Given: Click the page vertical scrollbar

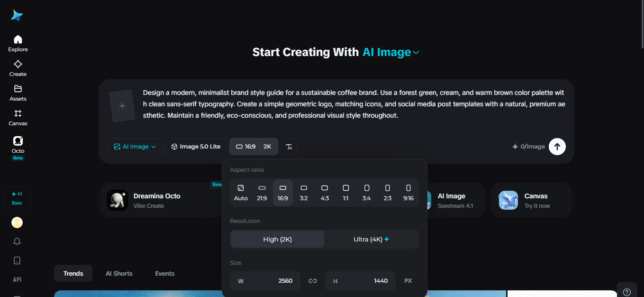Looking at the screenshot, I should (x=642, y=25).
